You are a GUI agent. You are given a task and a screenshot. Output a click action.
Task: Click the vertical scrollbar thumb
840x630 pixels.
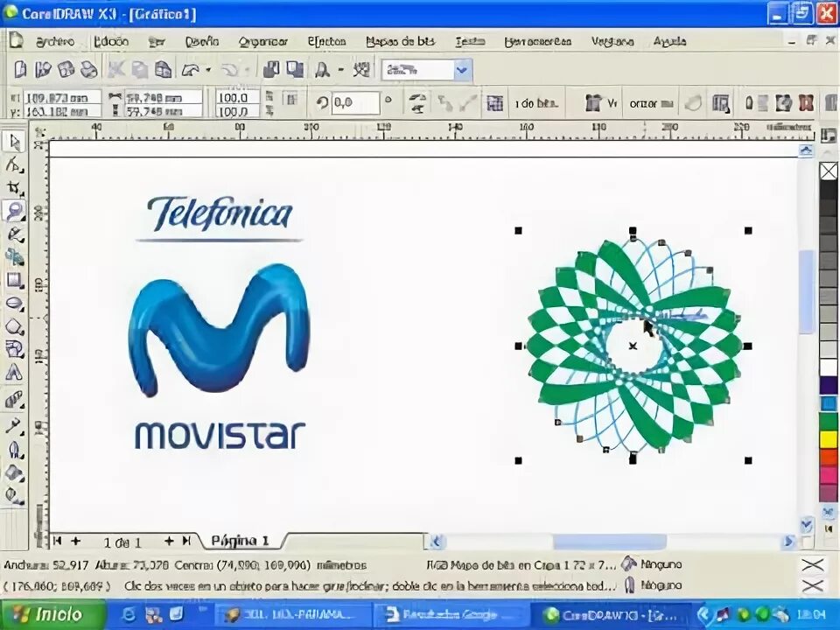(x=806, y=290)
